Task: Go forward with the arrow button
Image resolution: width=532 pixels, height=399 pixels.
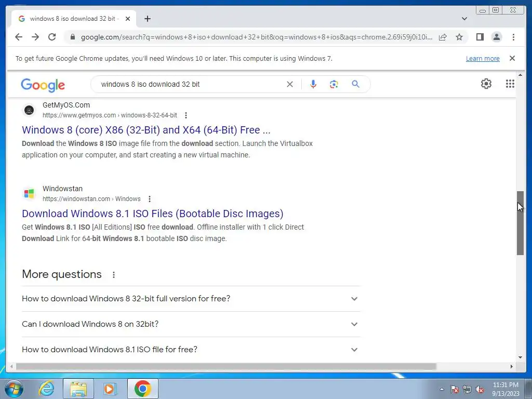Action: pyautogui.click(x=35, y=37)
